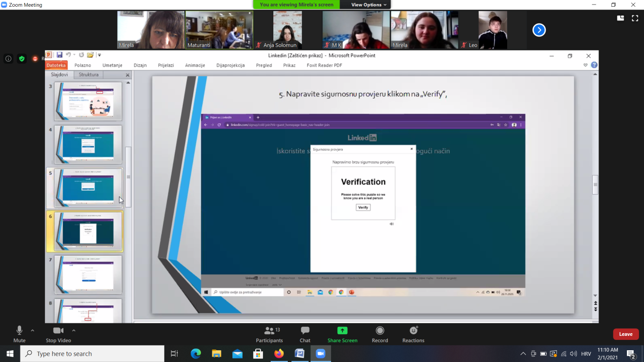Click the Mute microphone button
Viewport: 644px width, 362px height.
[x=19, y=335]
